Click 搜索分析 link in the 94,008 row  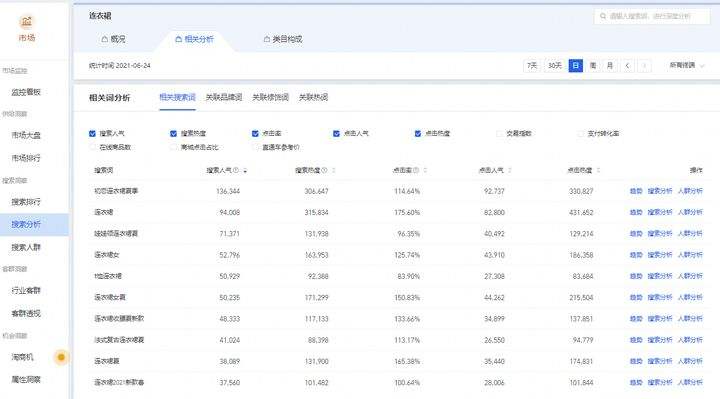pos(660,212)
